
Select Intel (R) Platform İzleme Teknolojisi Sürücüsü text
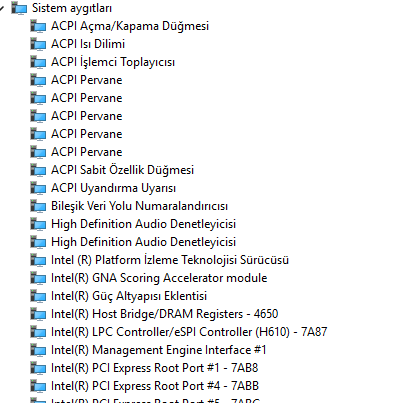point(170,260)
